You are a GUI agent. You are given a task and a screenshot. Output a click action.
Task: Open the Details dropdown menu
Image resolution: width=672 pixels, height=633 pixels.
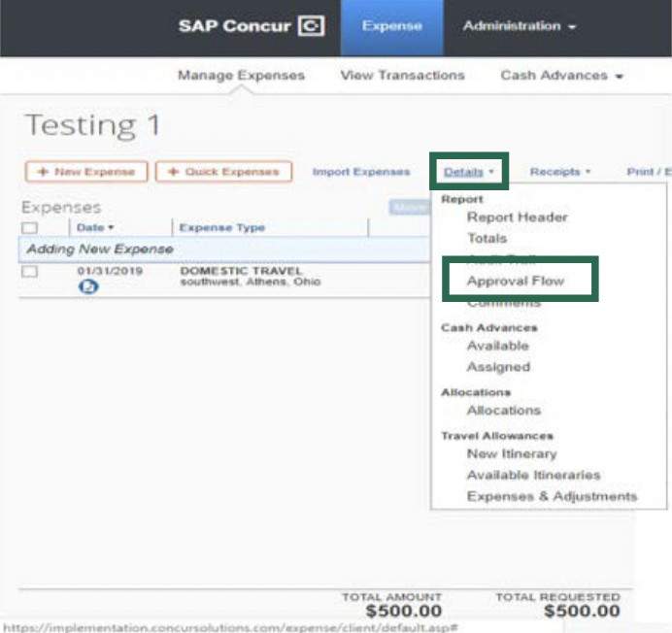click(469, 172)
